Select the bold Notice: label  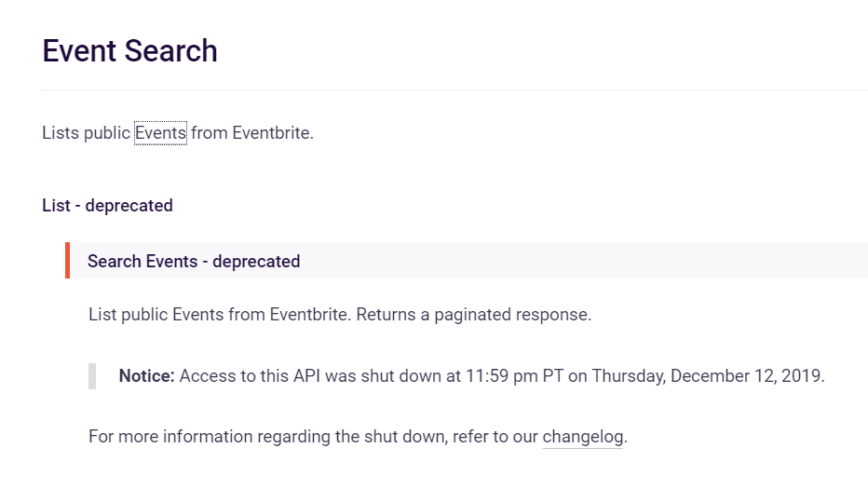[147, 376]
